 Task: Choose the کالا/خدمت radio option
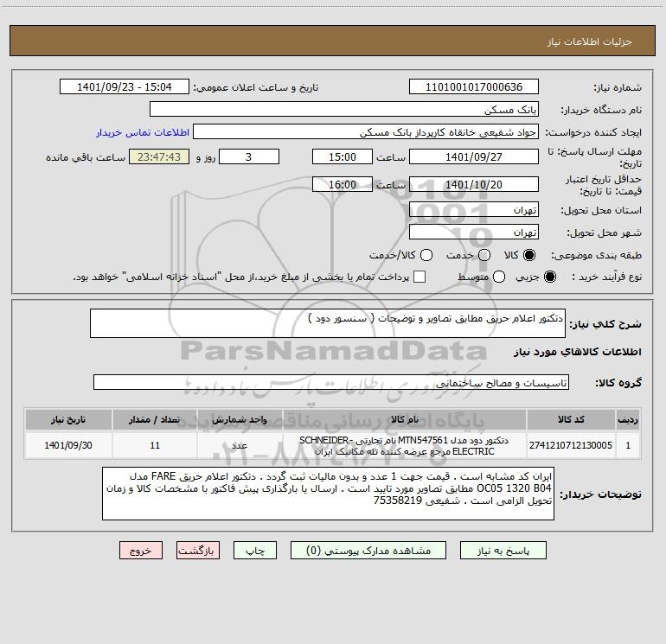point(426,255)
